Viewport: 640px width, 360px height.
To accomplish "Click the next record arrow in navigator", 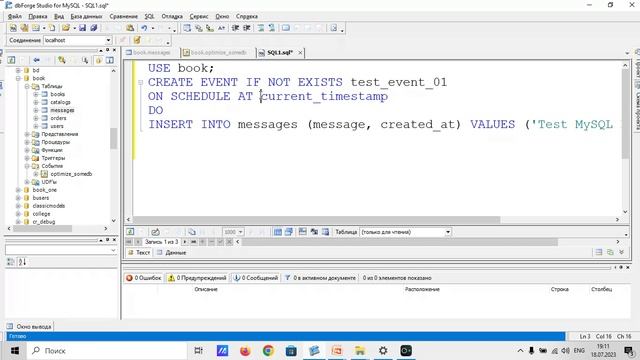I will pos(184,242).
